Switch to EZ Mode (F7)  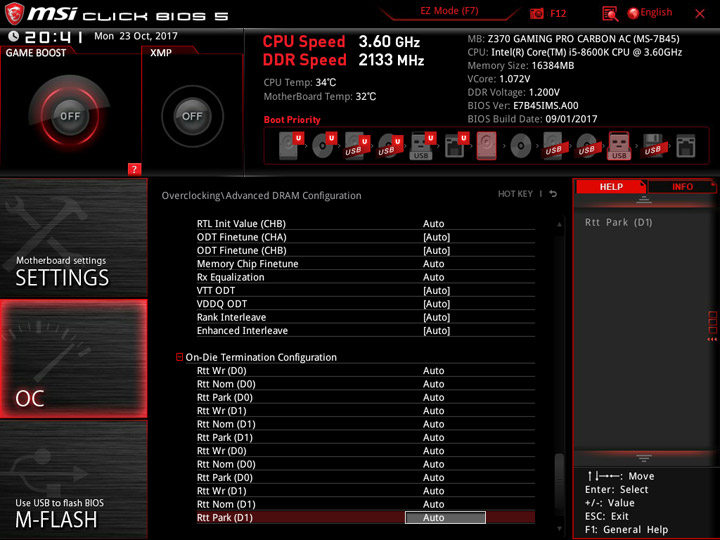(450, 11)
